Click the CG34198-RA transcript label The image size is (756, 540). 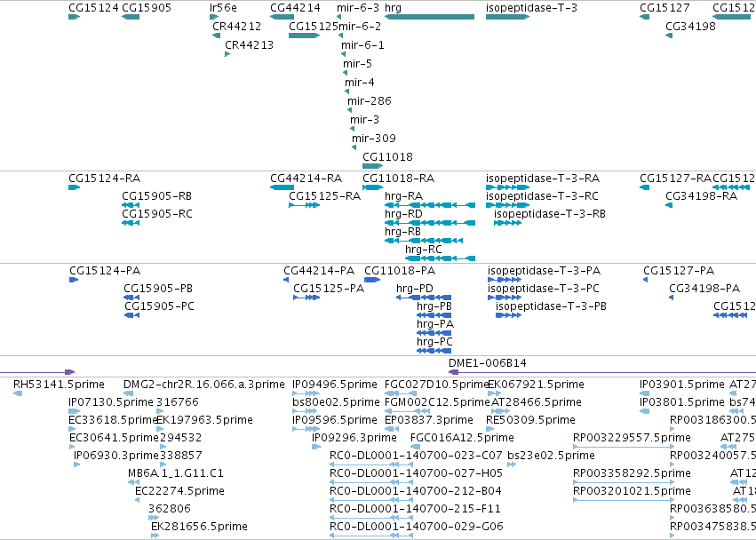pos(701,195)
